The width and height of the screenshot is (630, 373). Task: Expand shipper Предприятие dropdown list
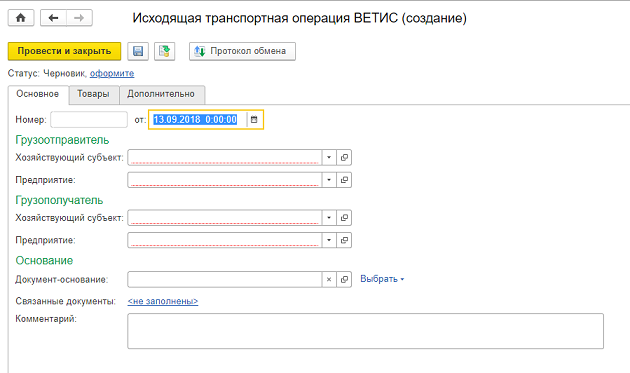[329, 180]
